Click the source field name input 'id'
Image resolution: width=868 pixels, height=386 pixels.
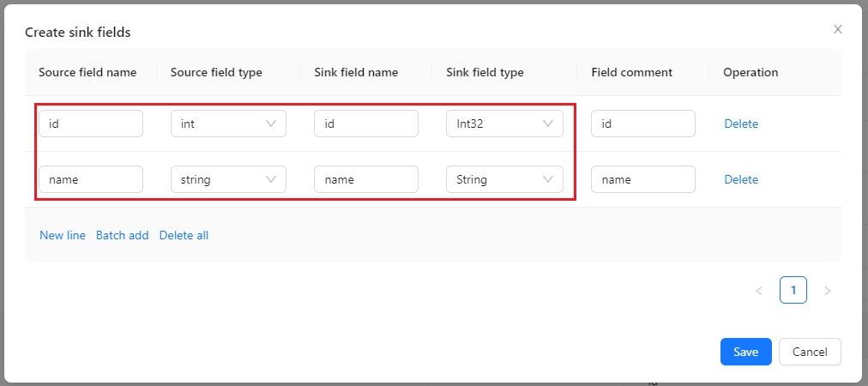click(91, 124)
